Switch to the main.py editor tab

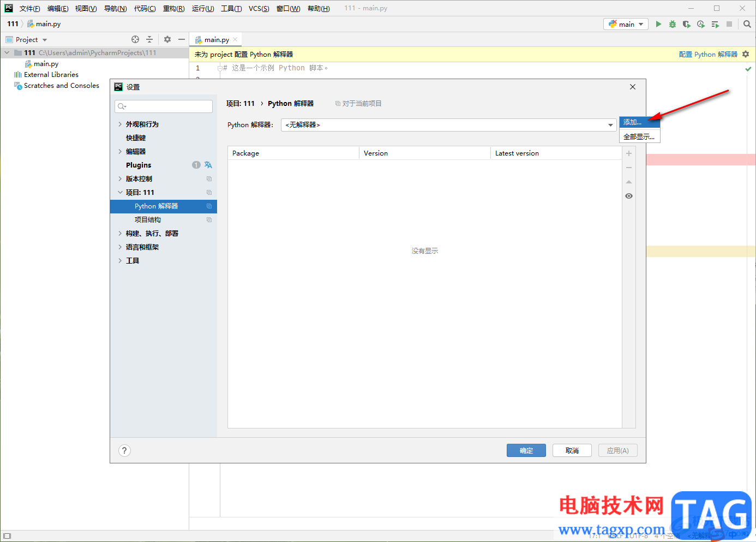[216, 39]
